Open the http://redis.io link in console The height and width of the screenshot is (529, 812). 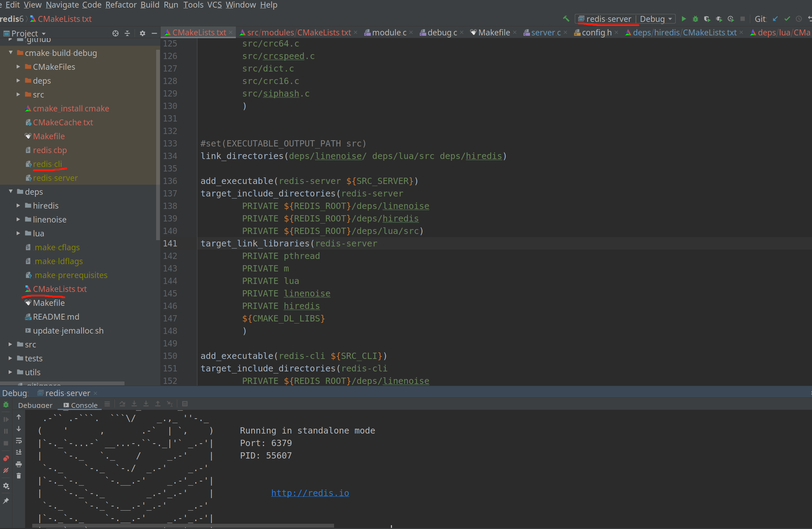[310, 493]
